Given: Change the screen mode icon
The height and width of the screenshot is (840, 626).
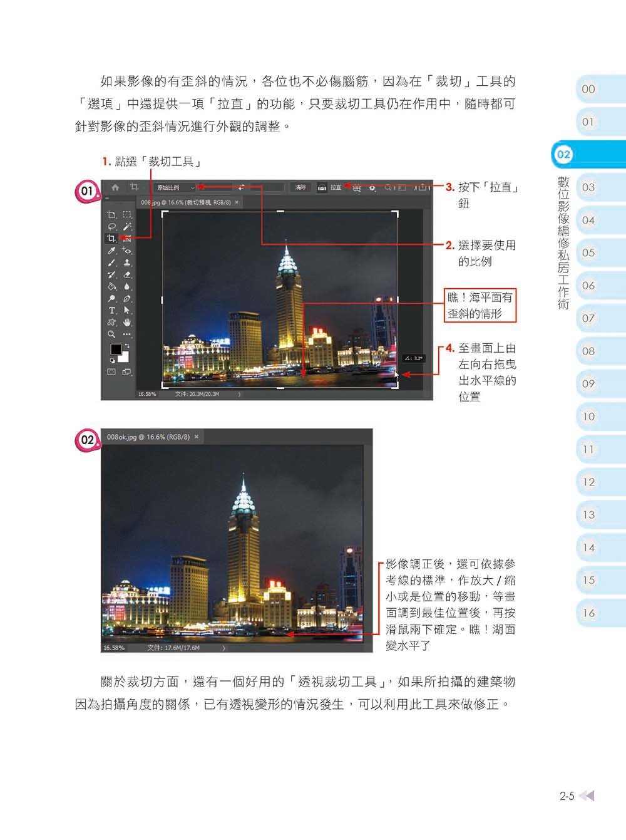Looking at the screenshot, I should pos(127,371).
